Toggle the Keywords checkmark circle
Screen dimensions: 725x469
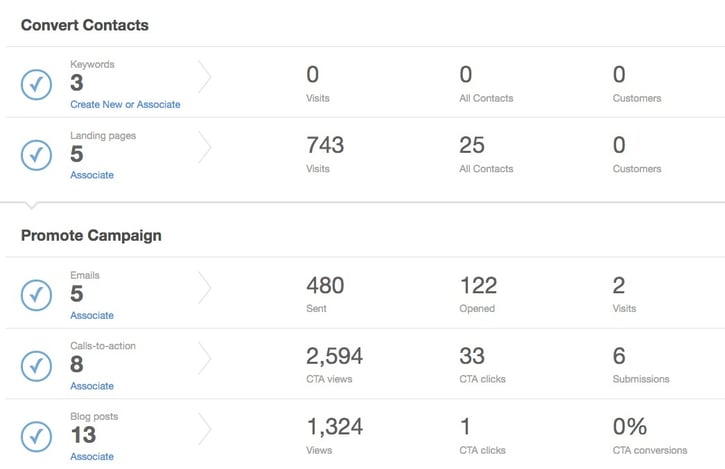[x=36, y=84]
